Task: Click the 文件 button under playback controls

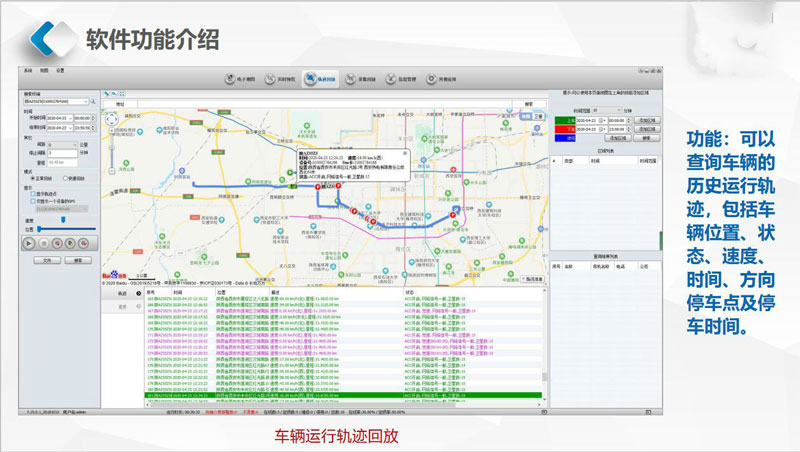Action: (47, 260)
